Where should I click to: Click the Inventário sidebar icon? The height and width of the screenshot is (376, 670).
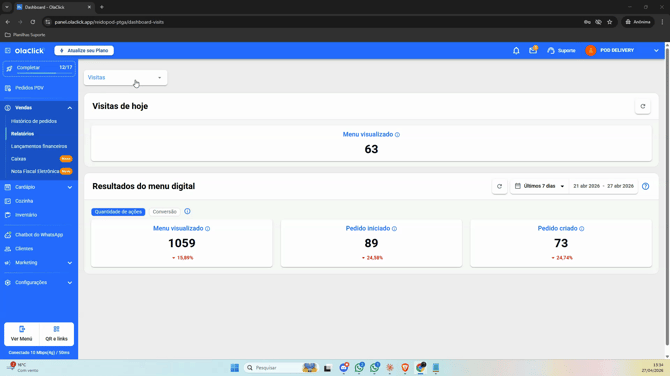(x=8, y=215)
